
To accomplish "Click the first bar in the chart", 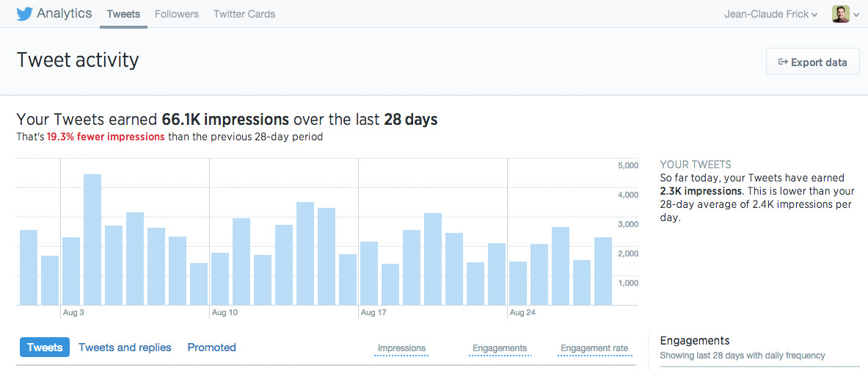I will tap(28, 267).
